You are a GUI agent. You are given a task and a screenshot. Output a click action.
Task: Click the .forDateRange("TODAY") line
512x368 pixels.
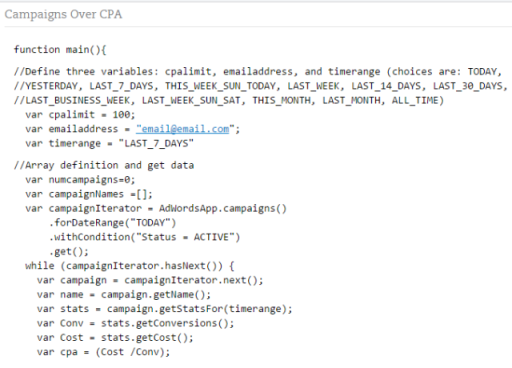click(x=112, y=223)
